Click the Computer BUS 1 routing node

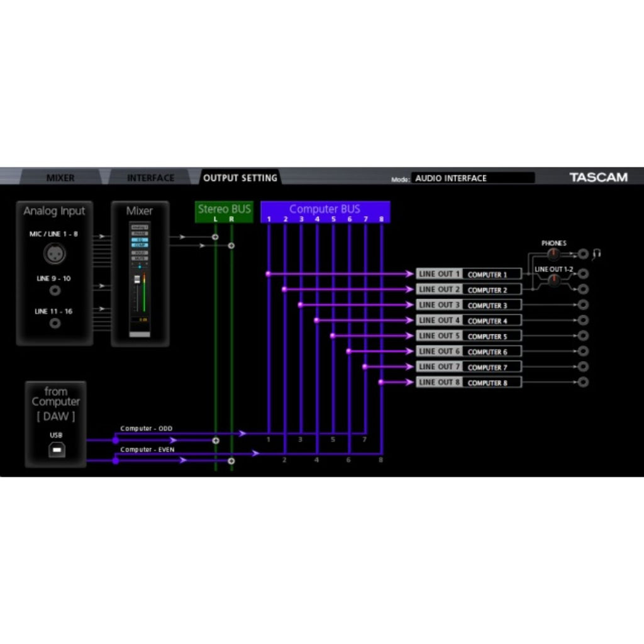click(x=268, y=274)
